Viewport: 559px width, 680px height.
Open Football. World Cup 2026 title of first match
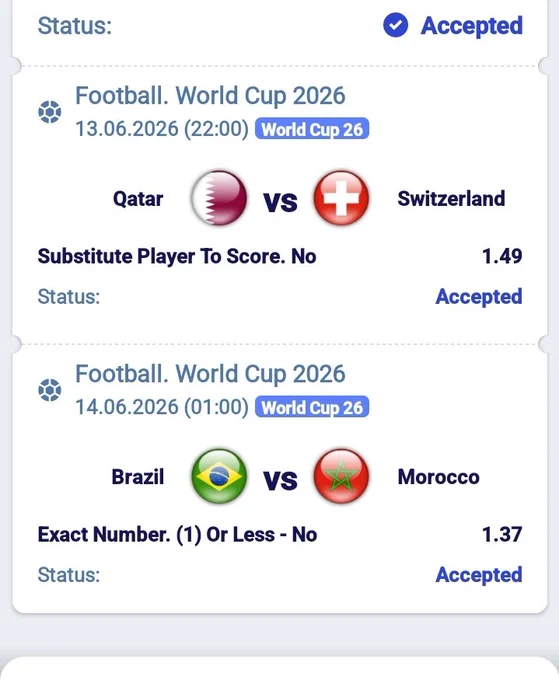coord(210,95)
